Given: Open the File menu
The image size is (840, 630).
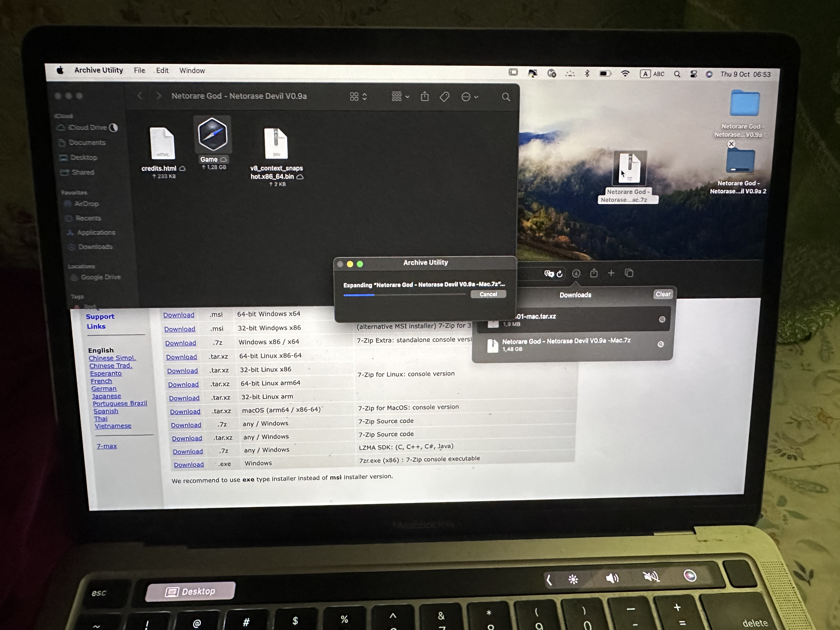Looking at the screenshot, I should pos(139,71).
